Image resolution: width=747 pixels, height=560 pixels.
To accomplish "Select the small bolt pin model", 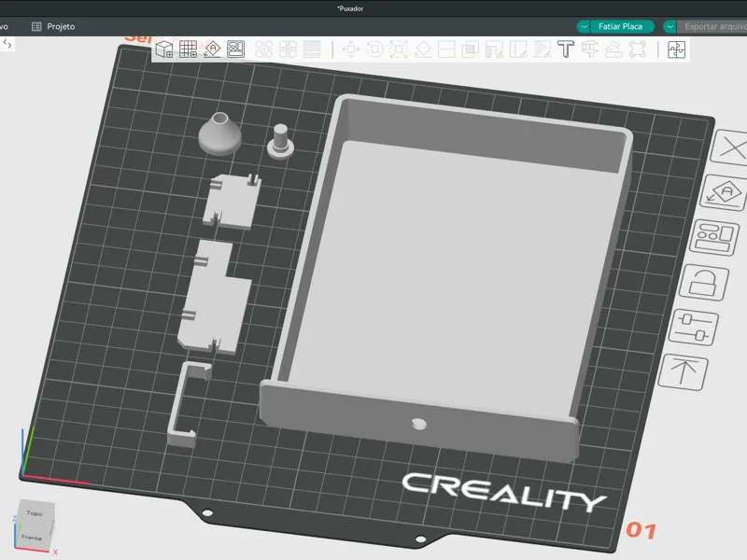I will tap(280, 142).
